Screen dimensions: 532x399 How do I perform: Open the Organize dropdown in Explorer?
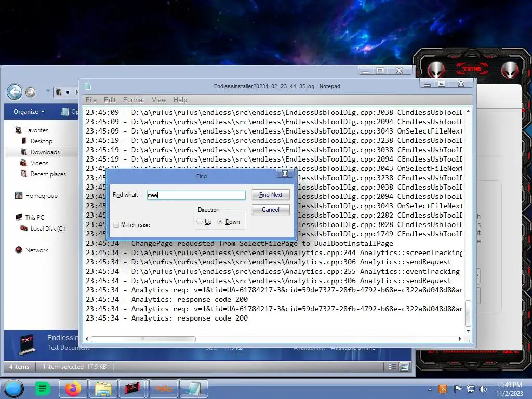point(29,112)
